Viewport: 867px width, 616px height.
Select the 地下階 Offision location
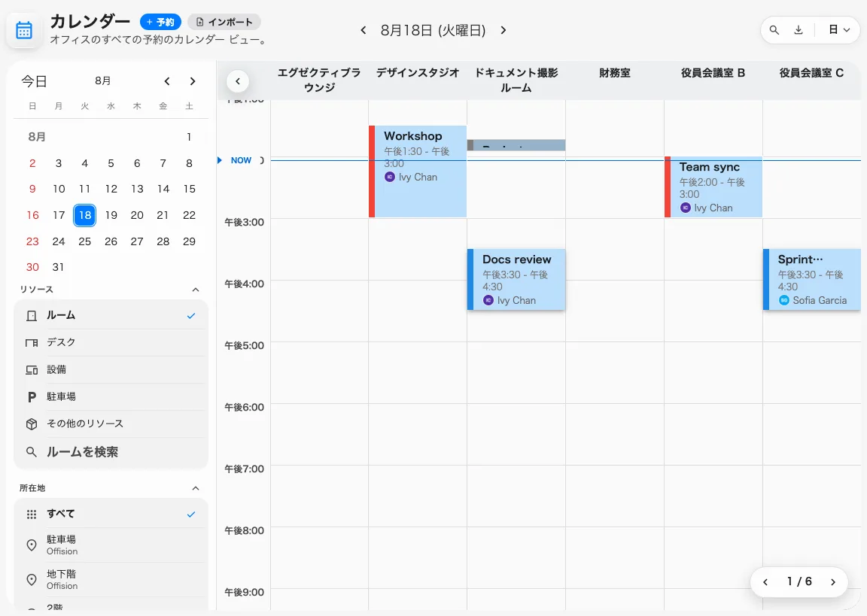point(111,580)
